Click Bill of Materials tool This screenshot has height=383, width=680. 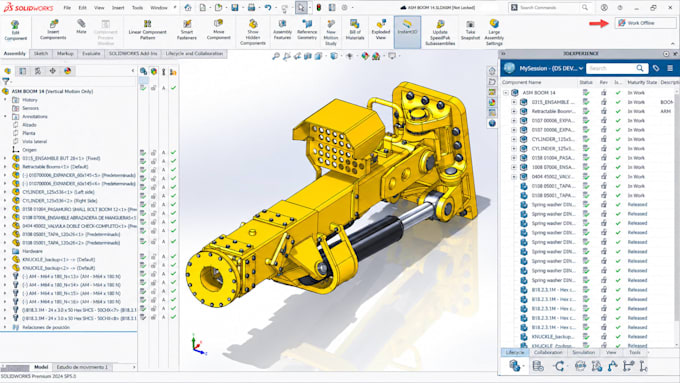355,30
